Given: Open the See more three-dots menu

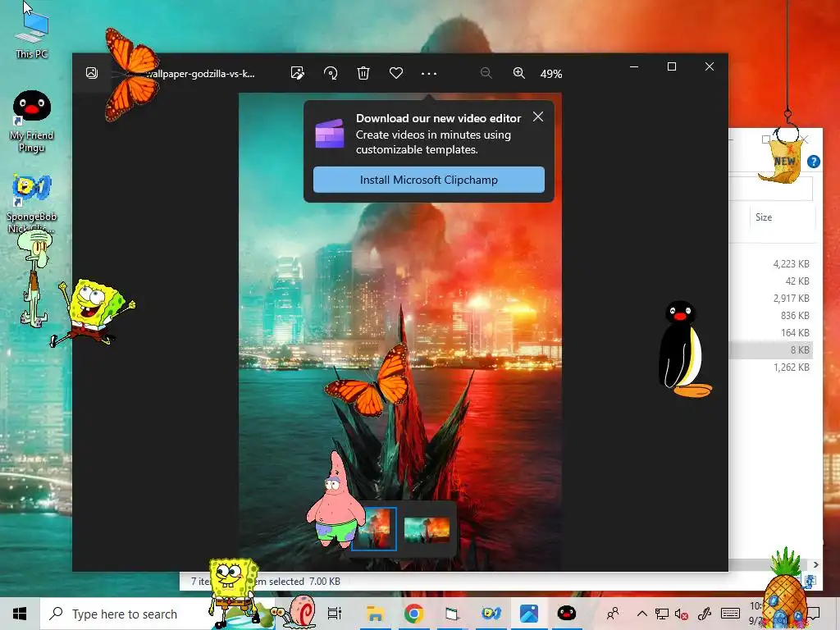Looking at the screenshot, I should (x=428, y=73).
